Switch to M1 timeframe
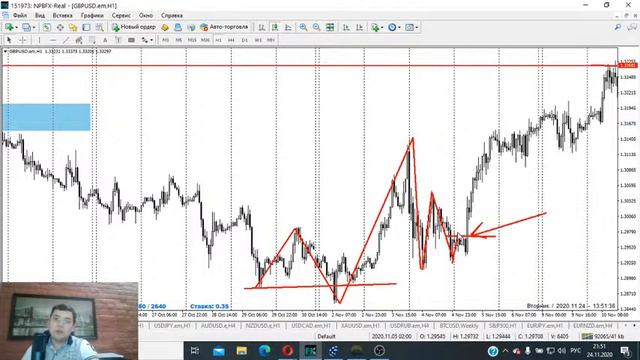The height and width of the screenshot is (360, 640). pos(165,40)
